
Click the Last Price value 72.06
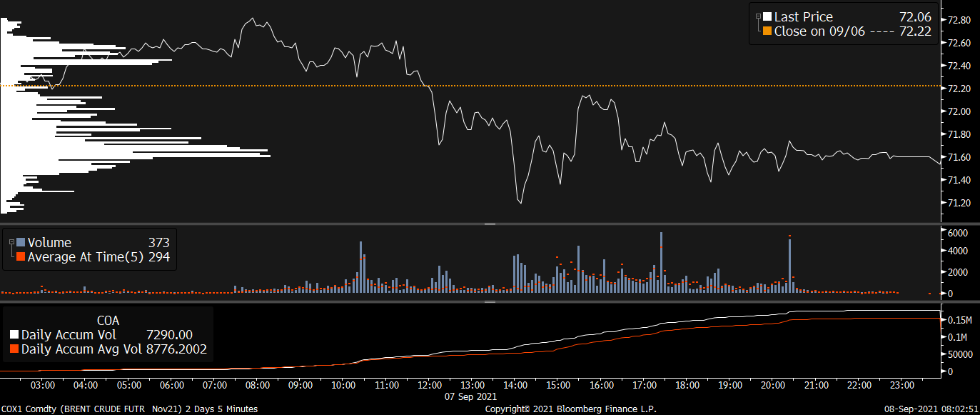pyautogui.click(x=916, y=17)
